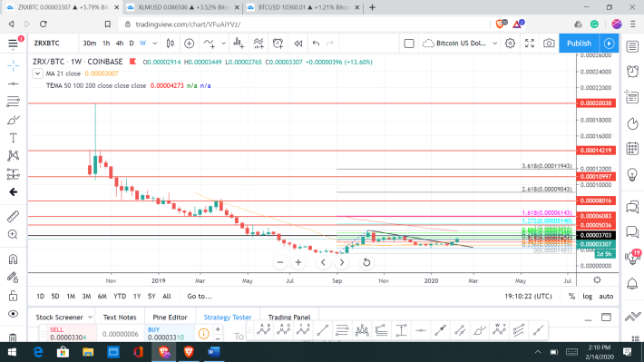Open indicator templates
The height and width of the screenshot is (362, 644).
(259, 44)
